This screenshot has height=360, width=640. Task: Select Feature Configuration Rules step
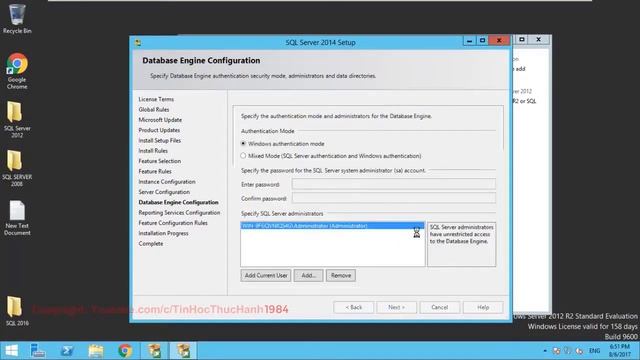(x=173, y=223)
